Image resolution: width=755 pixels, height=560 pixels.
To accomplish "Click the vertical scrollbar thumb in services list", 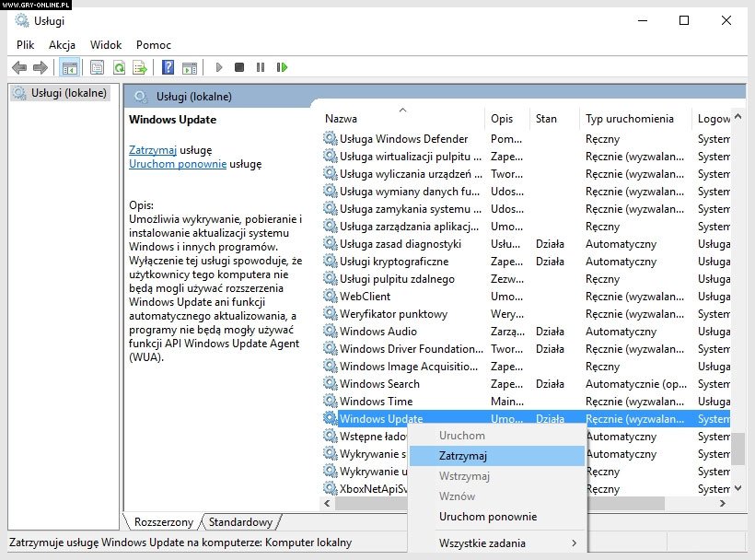I will coord(738,449).
